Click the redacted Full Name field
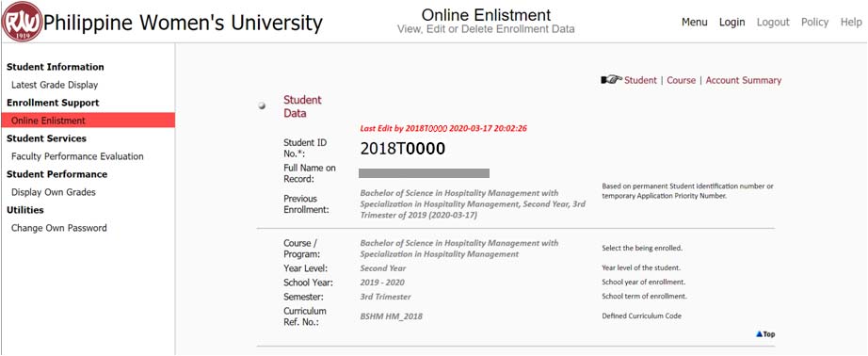The image size is (868, 356). (x=424, y=173)
